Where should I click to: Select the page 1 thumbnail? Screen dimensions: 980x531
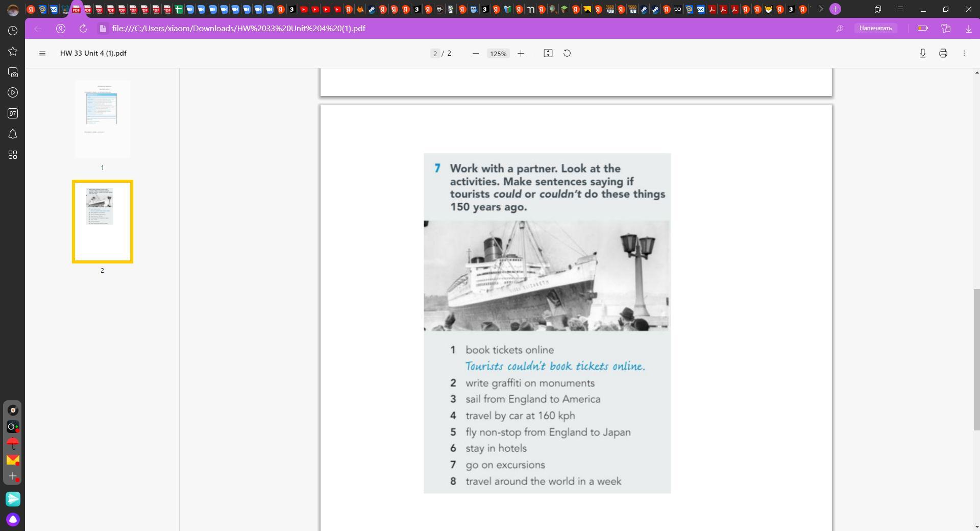coord(102,119)
